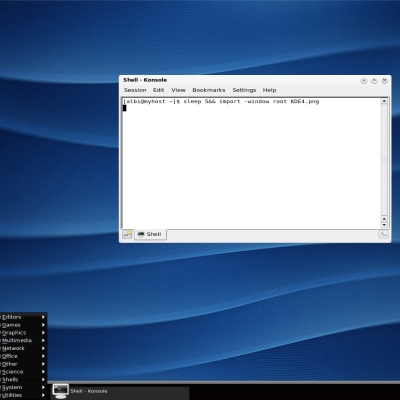Screen dimensions: 400x400
Task: Expand the Utilities submenu
Action: click(23, 395)
